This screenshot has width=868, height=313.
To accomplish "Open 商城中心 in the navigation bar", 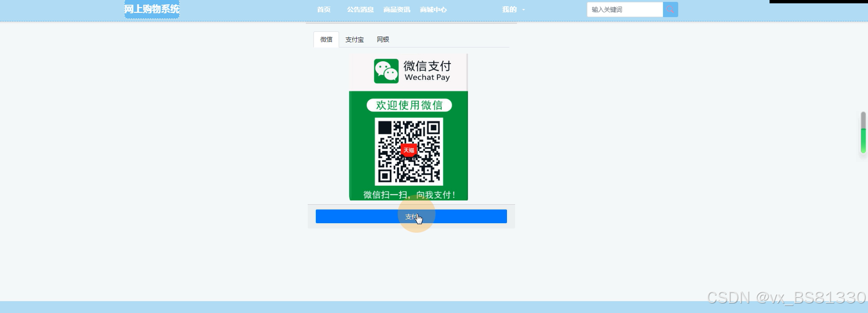I will coord(433,9).
